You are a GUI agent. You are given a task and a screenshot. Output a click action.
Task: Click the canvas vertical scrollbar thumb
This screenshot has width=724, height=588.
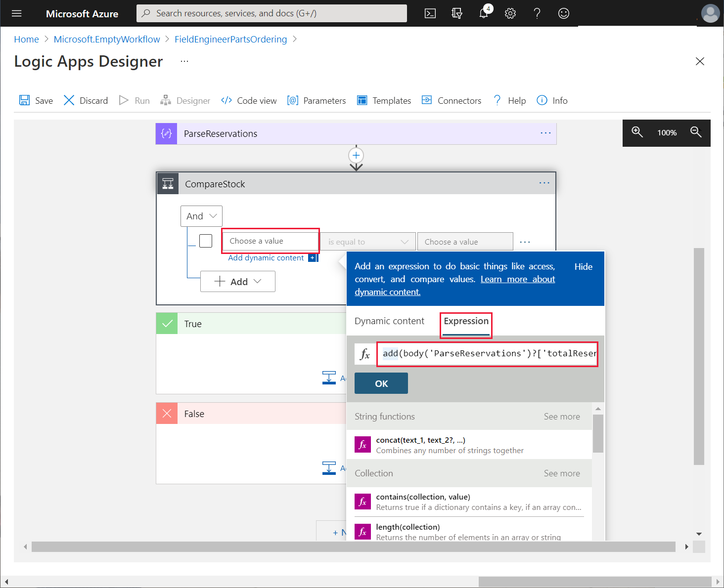[x=698, y=356]
